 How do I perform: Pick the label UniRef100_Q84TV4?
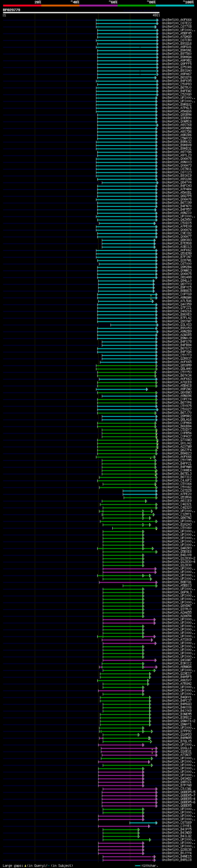click(177, 182)
